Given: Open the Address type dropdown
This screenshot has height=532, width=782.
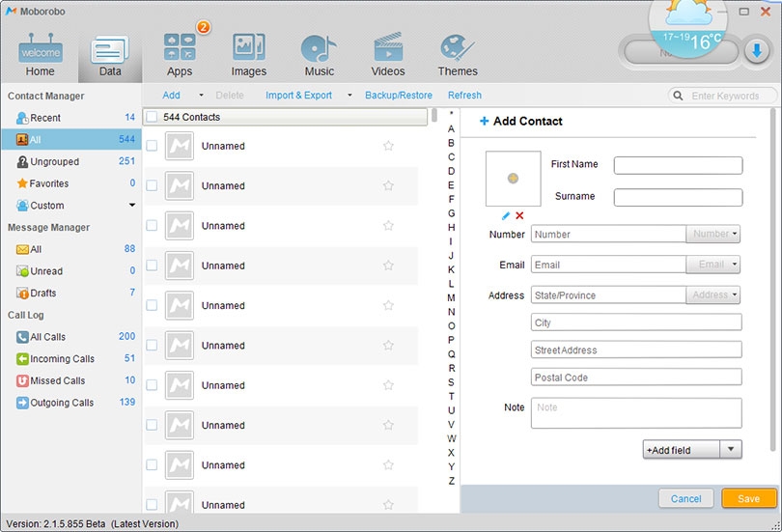Looking at the screenshot, I should click(x=713, y=295).
